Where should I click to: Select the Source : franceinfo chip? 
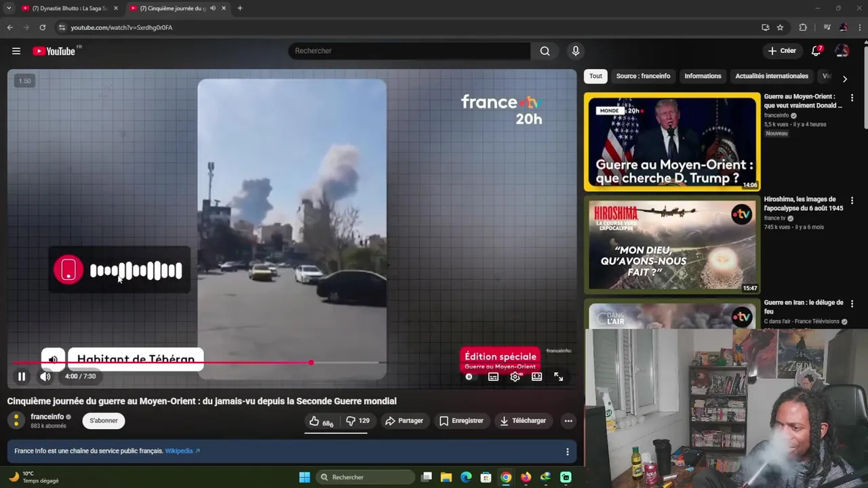(x=643, y=76)
